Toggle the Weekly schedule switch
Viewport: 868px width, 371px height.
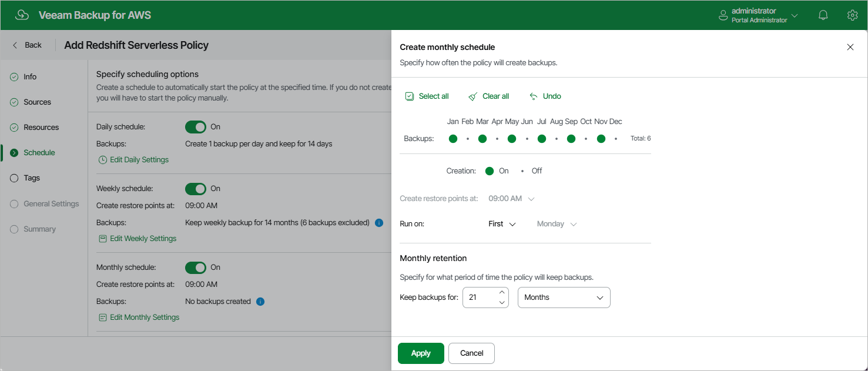(196, 189)
